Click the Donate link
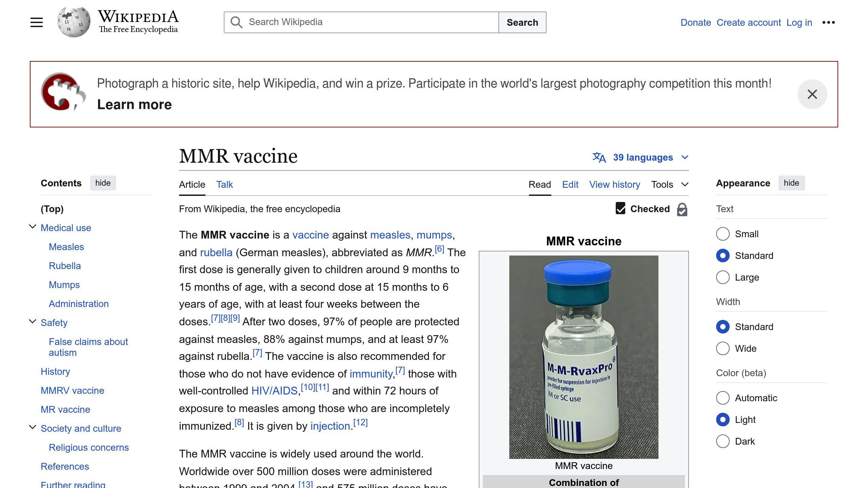868x488 pixels. point(696,22)
